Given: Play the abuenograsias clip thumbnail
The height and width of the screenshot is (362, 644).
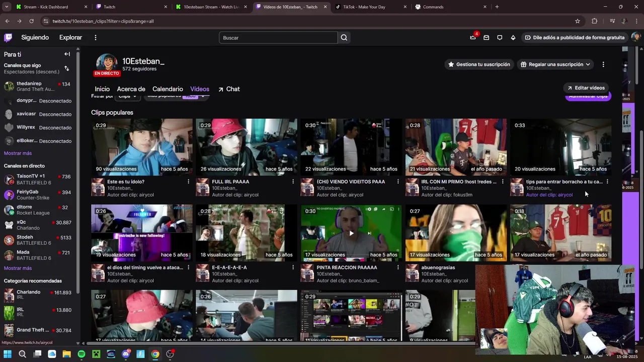Looking at the screenshot, I should click(x=456, y=233).
